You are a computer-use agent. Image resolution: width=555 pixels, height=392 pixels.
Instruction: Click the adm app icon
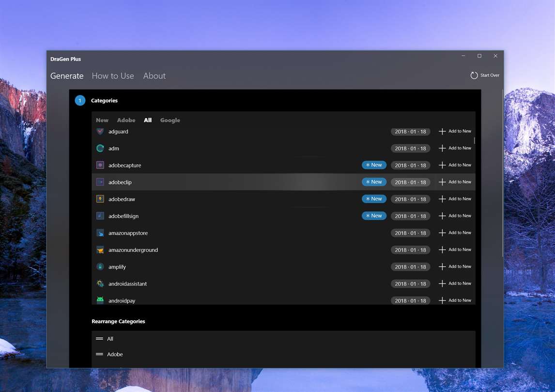pos(100,148)
